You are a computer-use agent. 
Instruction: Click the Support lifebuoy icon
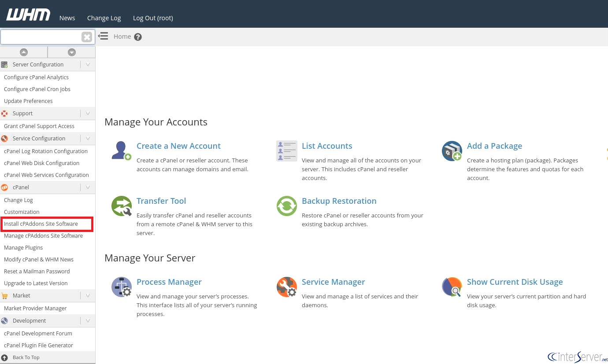4,114
